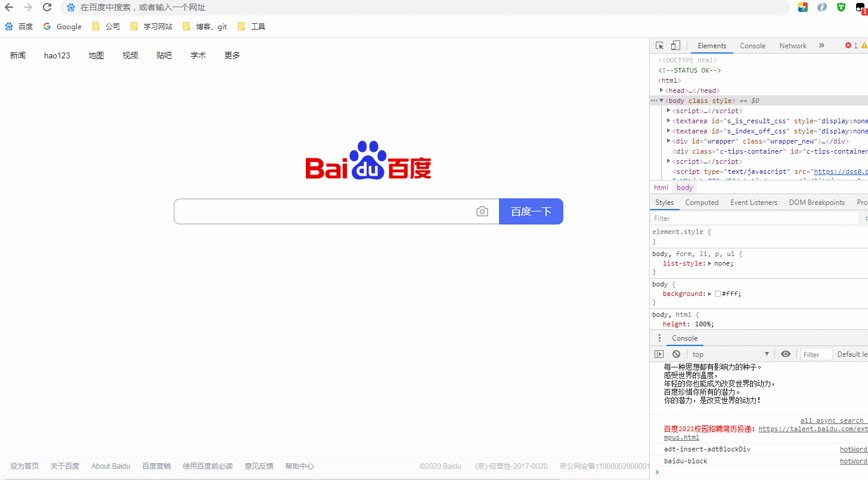Toggle the DevTools device toolbar icon

(675, 46)
